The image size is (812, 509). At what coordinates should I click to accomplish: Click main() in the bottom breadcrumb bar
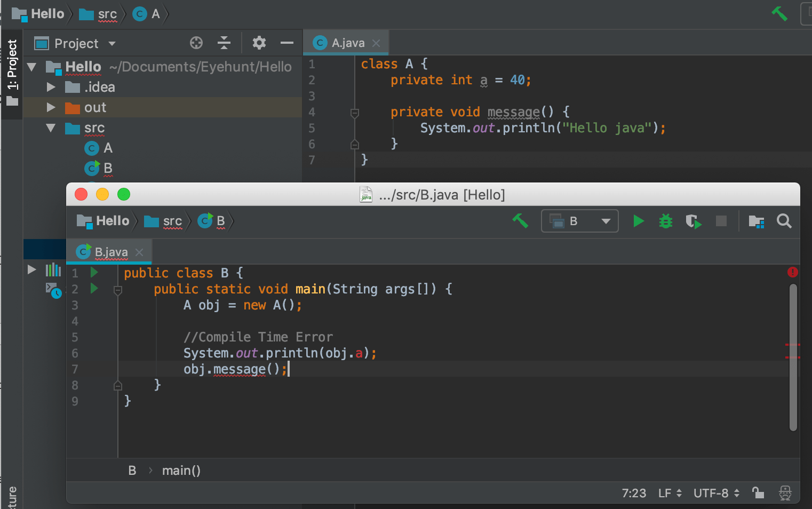(x=181, y=470)
